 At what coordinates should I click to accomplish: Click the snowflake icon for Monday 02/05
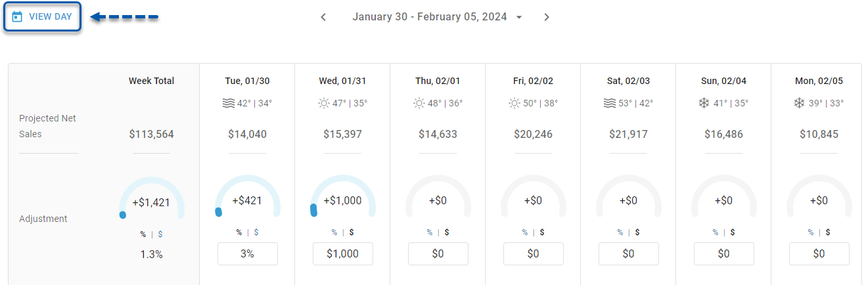(800, 103)
